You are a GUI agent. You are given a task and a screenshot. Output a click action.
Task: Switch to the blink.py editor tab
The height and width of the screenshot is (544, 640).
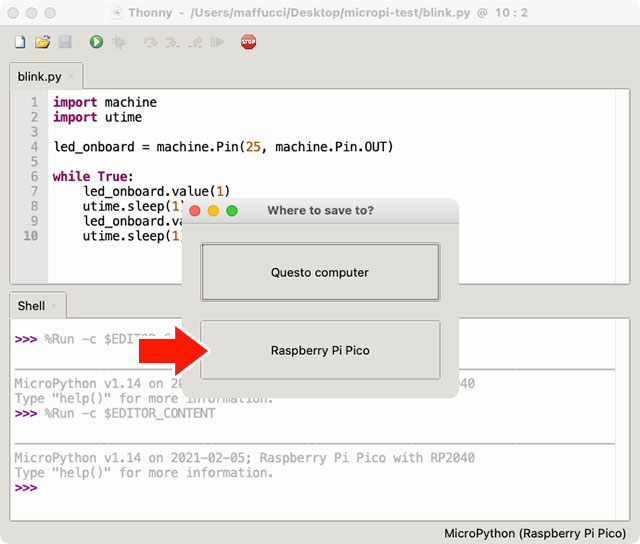click(x=39, y=76)
